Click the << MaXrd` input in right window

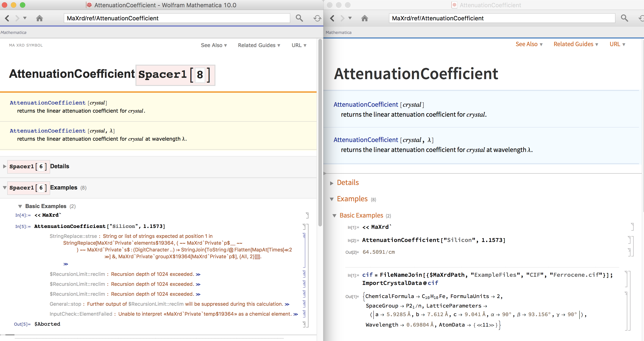click(x=377, y=227)
